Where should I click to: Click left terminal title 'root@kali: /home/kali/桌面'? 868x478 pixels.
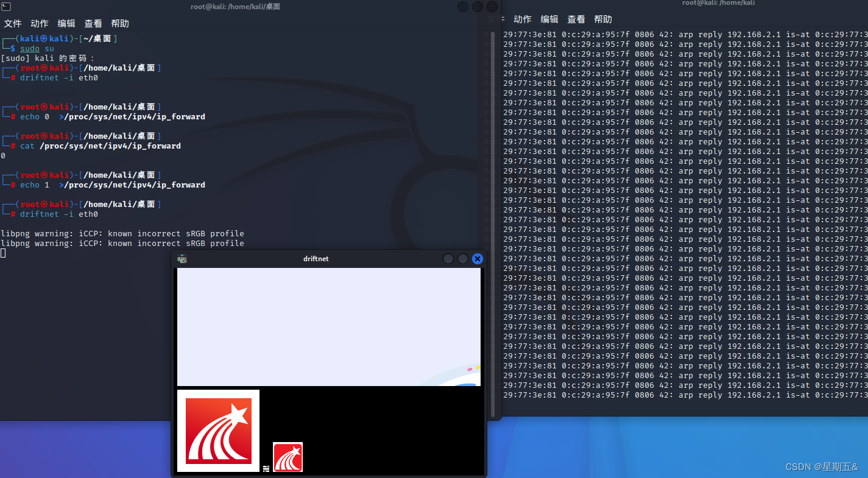tap(235, 7)
